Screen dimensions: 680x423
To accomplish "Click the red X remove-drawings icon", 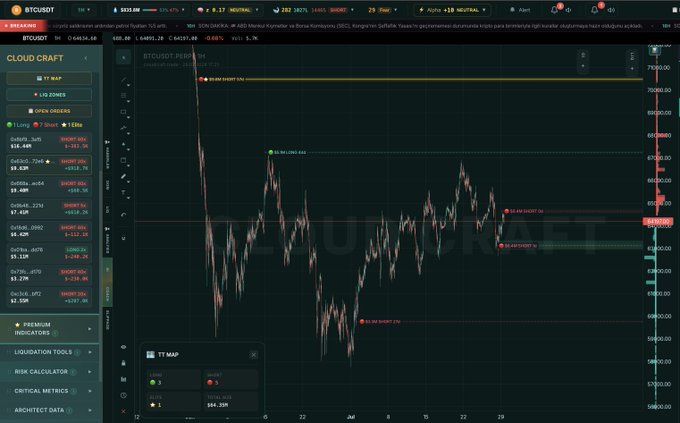I will click(x=124, y=411).
